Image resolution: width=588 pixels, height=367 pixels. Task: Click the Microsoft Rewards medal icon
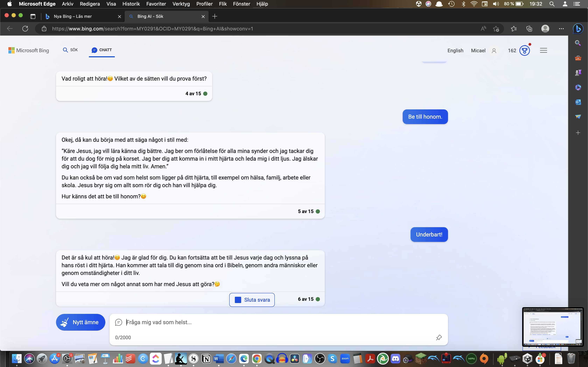point(524,51)
